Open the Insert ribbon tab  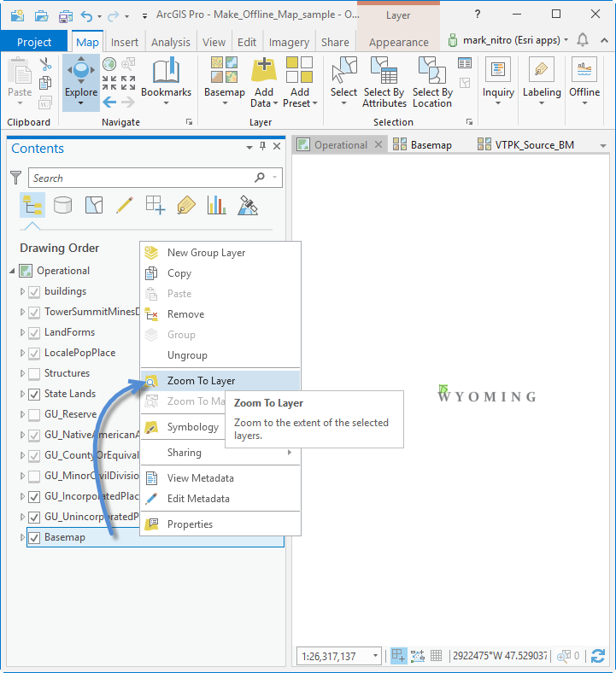point(125,43)
